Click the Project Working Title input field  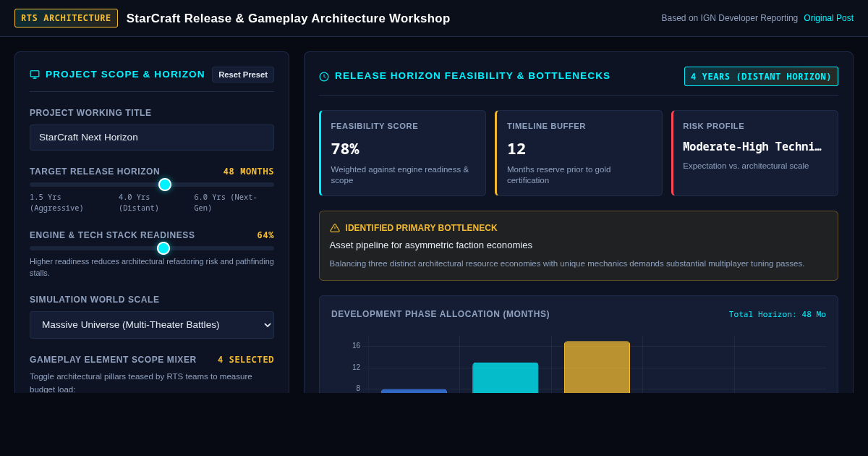(152, 138)
